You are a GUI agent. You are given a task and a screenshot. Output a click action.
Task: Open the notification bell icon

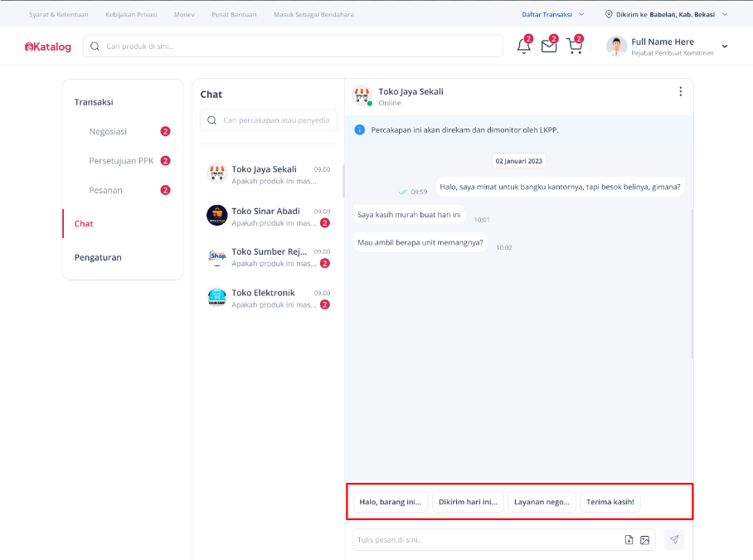[524, 46]
